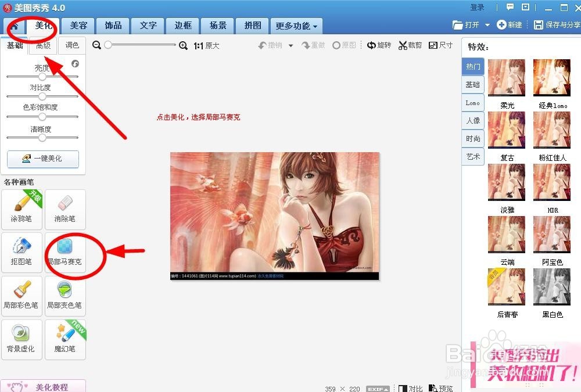This screenshot has width=581, height=392.
Task: Open the 背景虚化 background blur tool
Action: 21,339
